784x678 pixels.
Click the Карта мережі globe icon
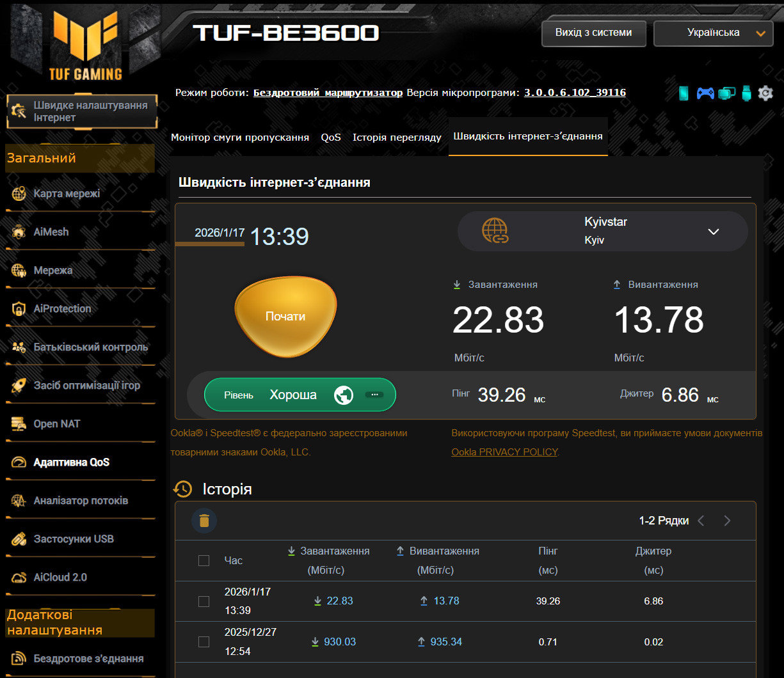(x=19, y=193)
